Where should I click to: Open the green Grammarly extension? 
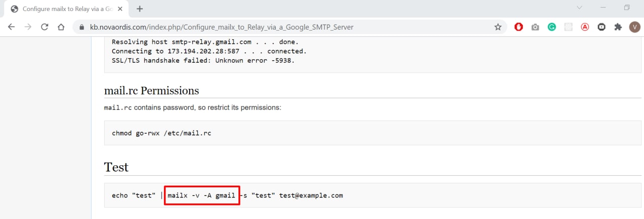[x=552, y=27]
